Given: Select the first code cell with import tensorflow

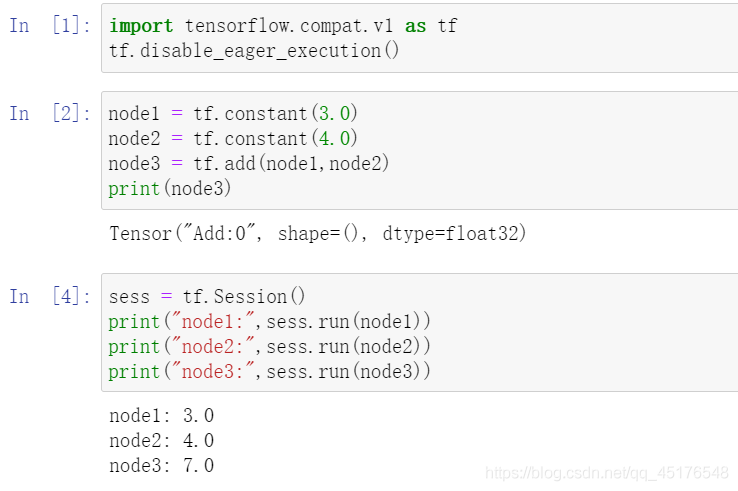Looking at the screenshot, I should click(x=420, y=38).
